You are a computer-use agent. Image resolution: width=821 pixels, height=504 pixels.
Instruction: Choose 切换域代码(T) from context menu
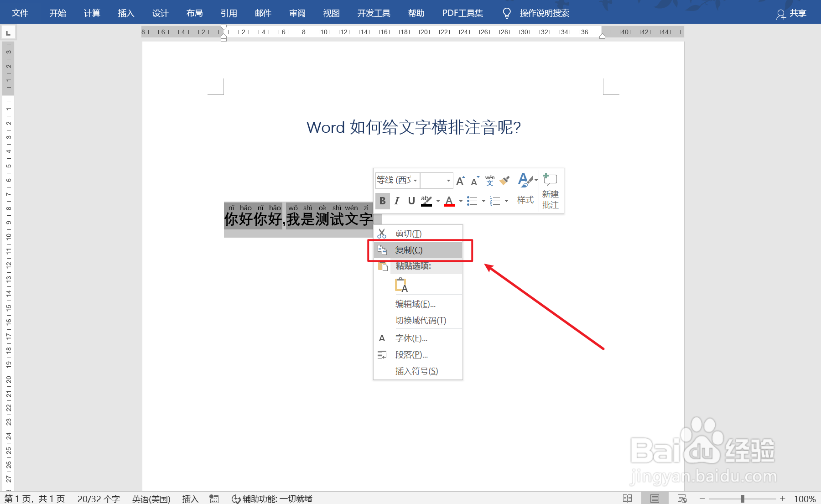click(x=418, y=320)
